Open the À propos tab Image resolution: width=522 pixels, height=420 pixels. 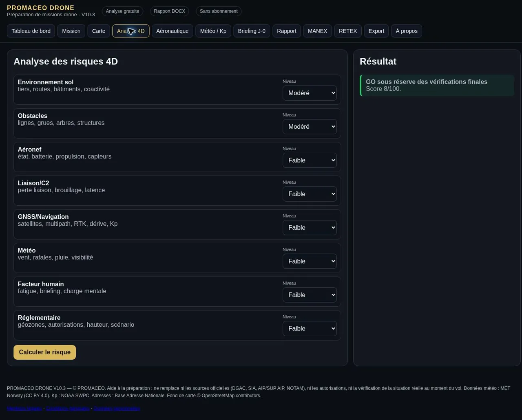coord(407,31)
